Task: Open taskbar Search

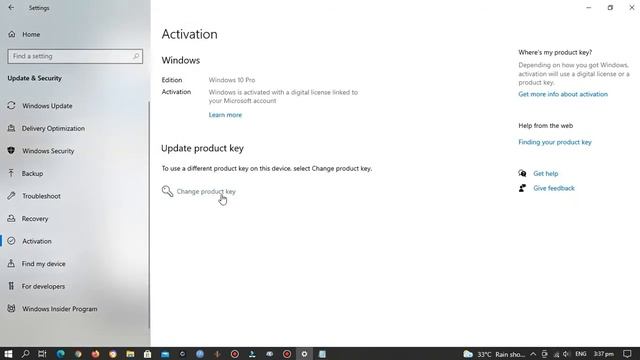Action: pos(25,354)
